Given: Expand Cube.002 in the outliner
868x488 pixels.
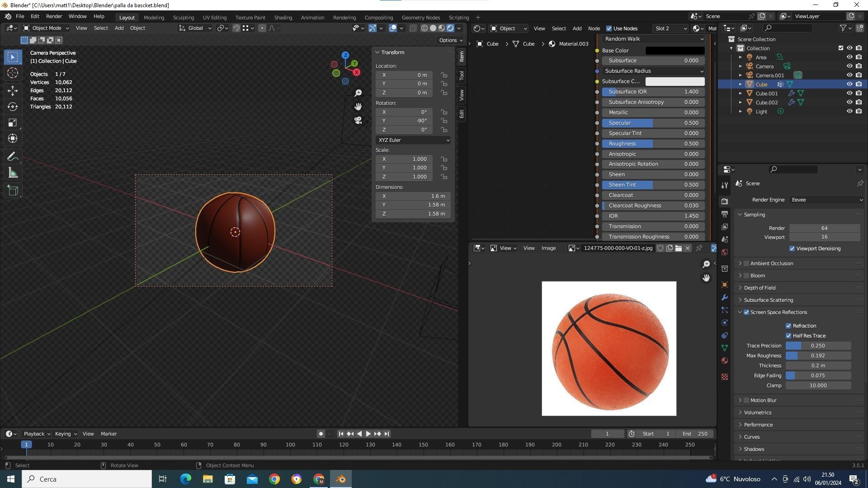Looking at the screenshot, I should (x=740, y=102).
